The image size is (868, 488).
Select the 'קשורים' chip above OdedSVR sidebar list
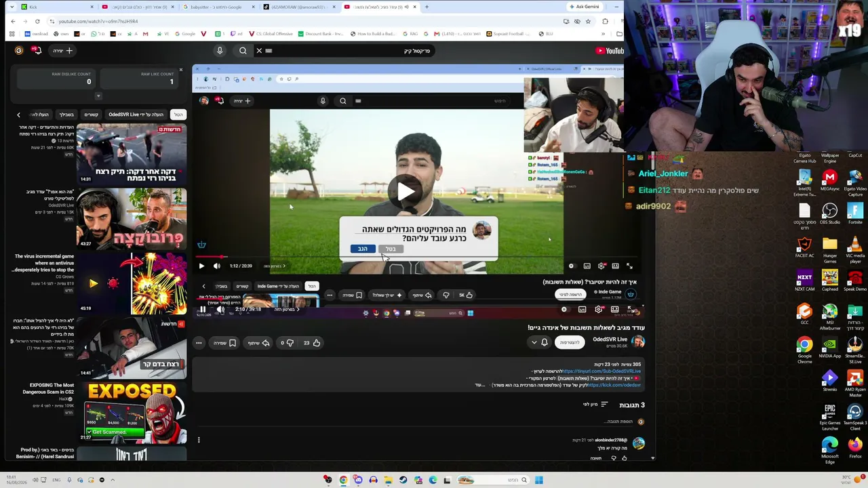coord(91,115)
